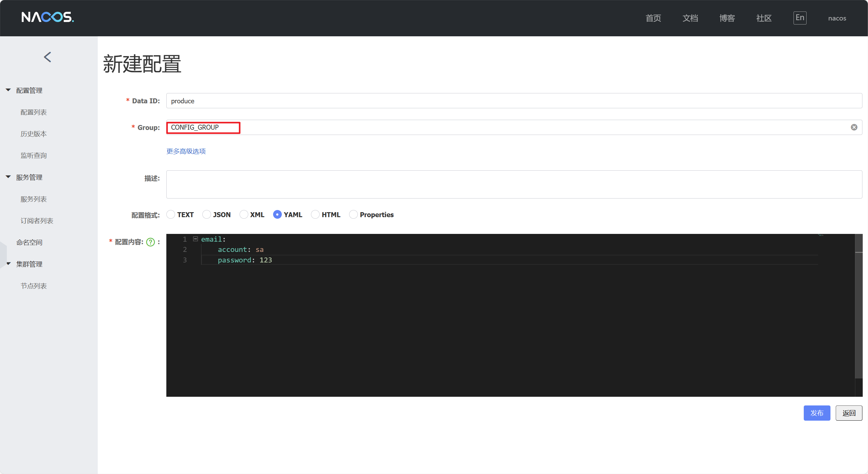Image resolution: width=868 pixels, height=474 pixels.
Task: Click the NACOS logo
Action: (x=47, y=17)
